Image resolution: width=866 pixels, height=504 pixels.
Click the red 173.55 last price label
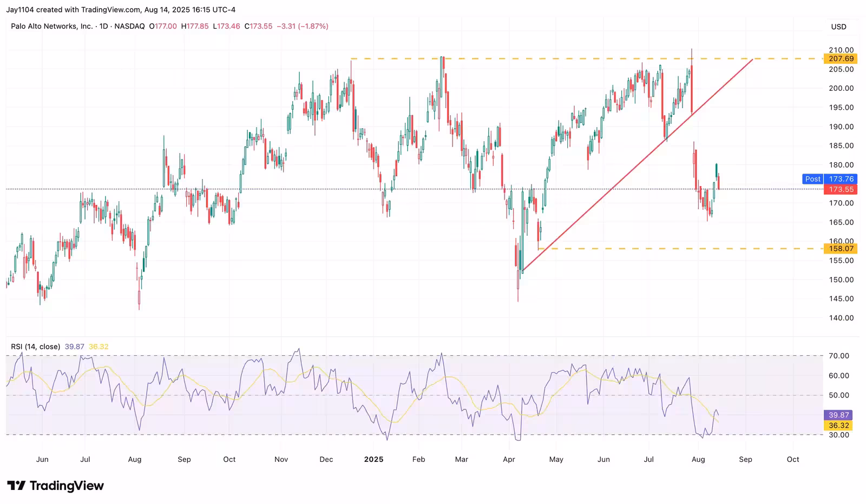841,189
